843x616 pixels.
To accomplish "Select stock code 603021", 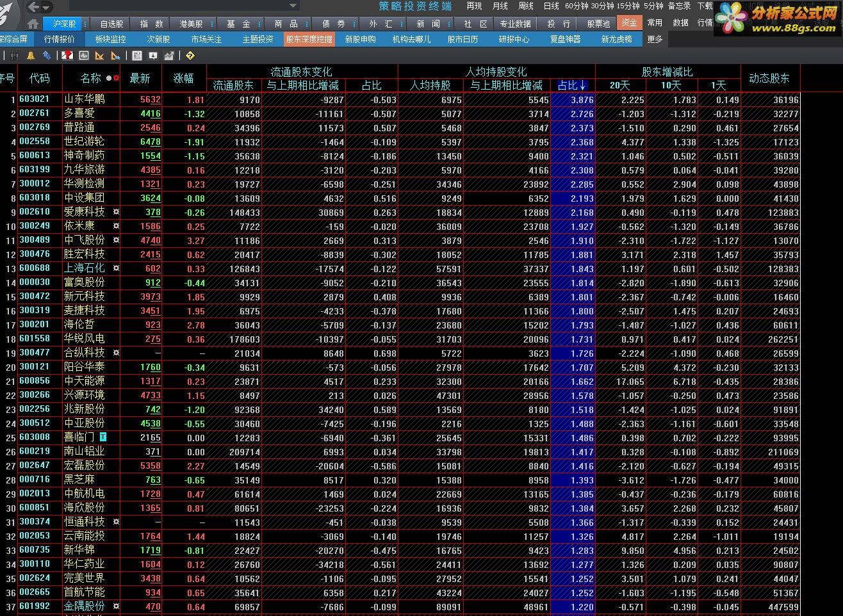I will point(34,99).
